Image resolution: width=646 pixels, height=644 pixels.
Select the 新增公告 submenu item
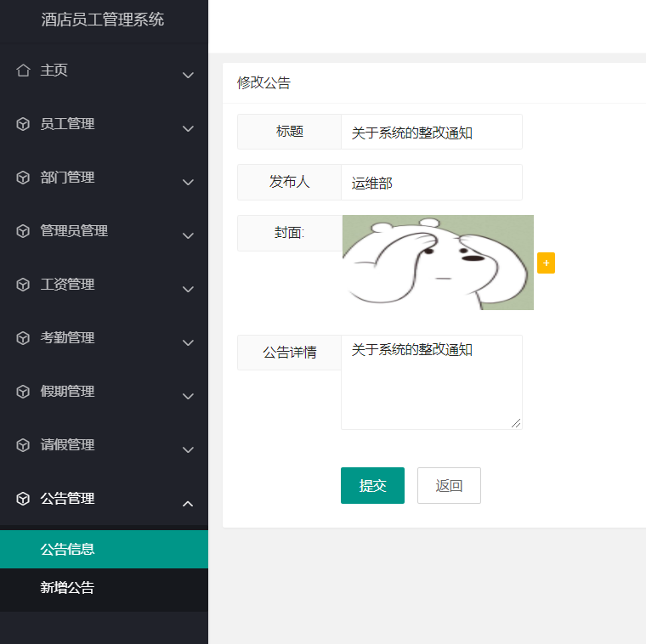tap(104, 588)
